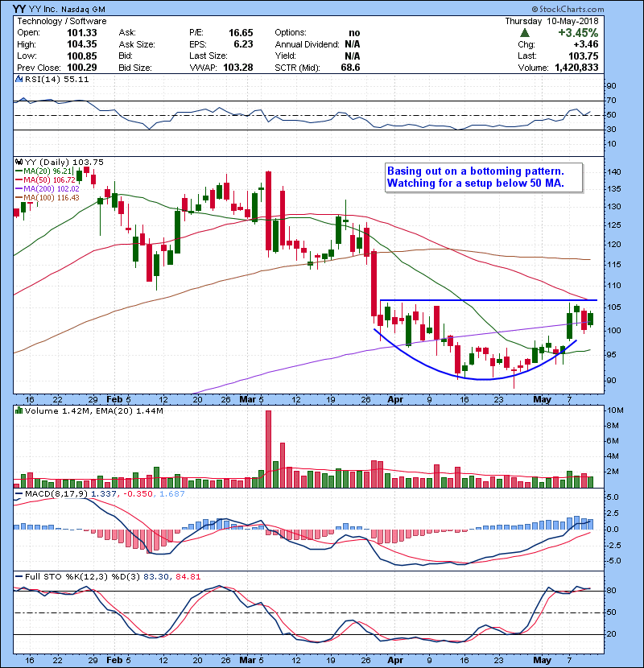
Task: Click the Options value 'no'
Action: 354,33
